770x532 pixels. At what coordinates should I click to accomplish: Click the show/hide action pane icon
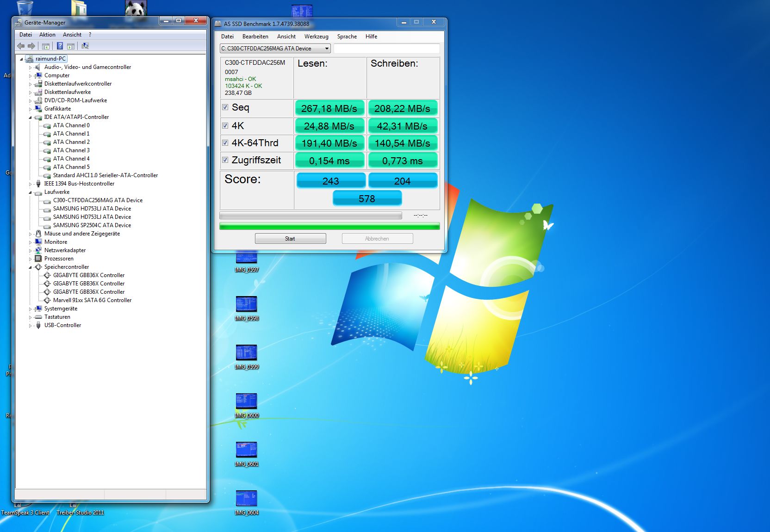point(71,46)
